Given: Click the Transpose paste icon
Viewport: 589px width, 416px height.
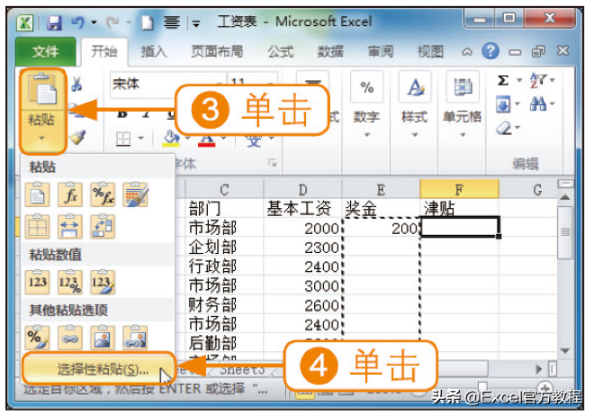Looking at the screenshot, I should 103,227.
